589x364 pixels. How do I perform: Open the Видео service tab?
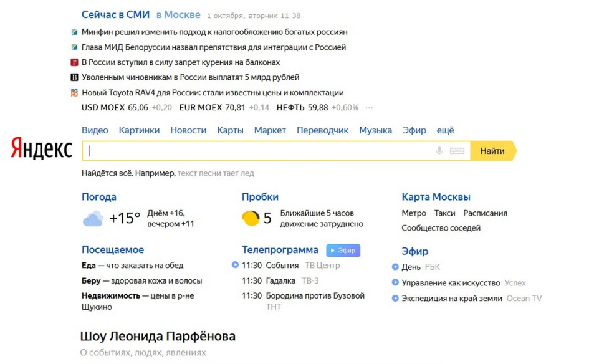coord(95,130)
